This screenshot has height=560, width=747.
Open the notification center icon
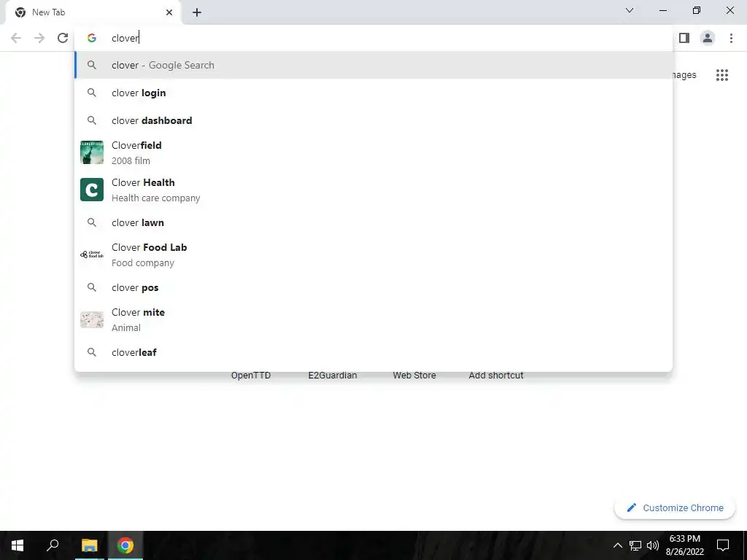coord(723,545)
